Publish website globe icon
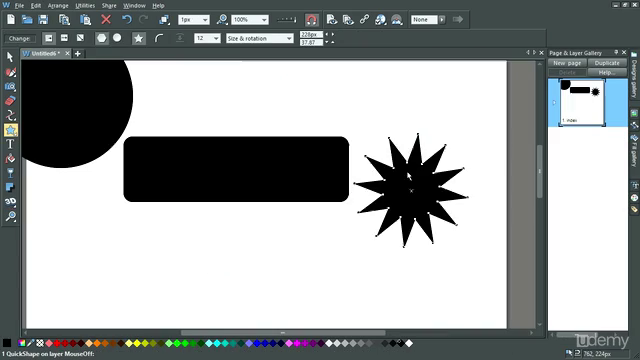Image resolution: width=640 pixels, height=360 pixels. [x=380, y=20]
